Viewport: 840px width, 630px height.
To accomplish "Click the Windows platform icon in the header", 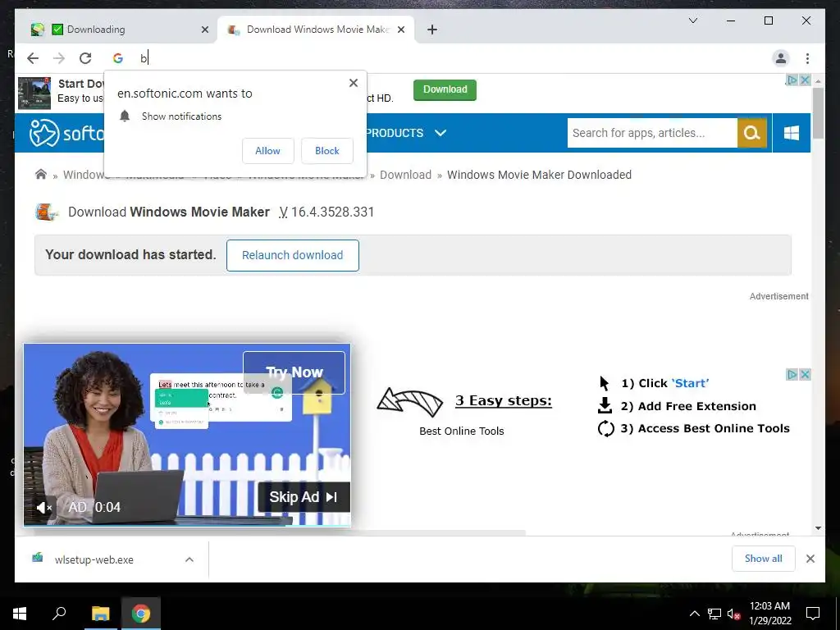I will tap(792, 133).
